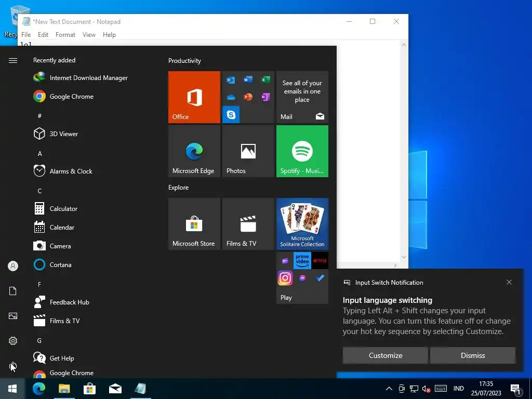Open user account icon in Start sidebar
Image resolution: width=532 pixels, height=399 pixels.
coord(13,266)
